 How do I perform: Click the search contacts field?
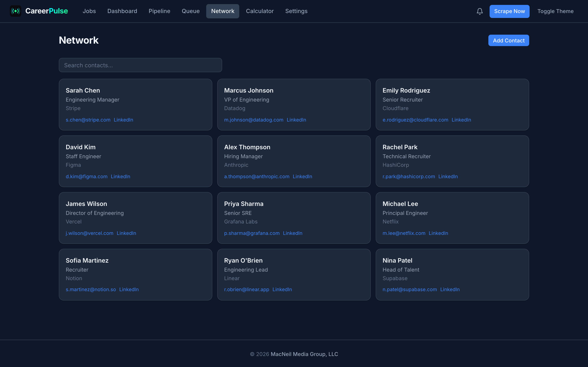coord(140,65)
